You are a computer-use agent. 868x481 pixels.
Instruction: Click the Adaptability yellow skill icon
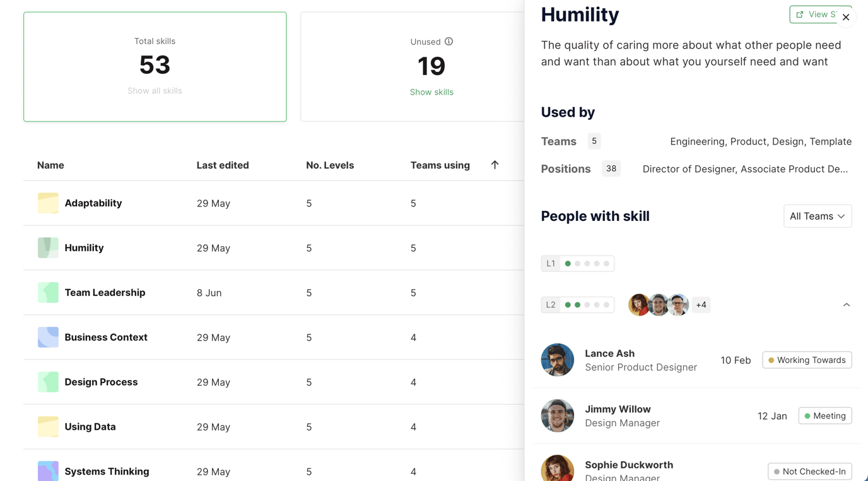click(x=48, y=203)
